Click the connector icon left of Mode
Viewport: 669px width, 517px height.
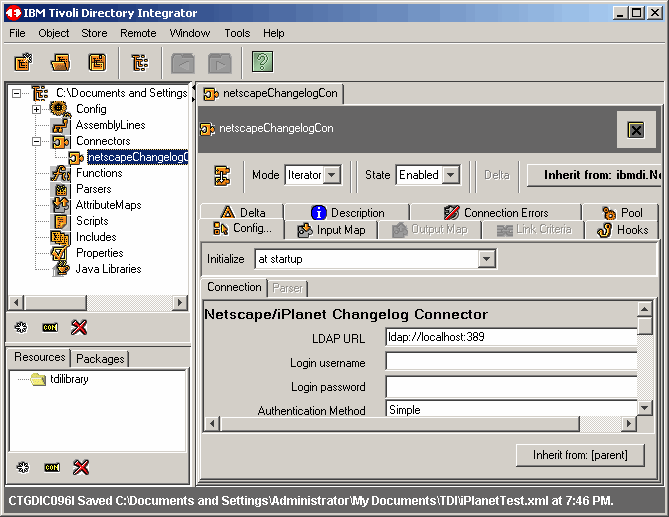click(x=223, y=175)
